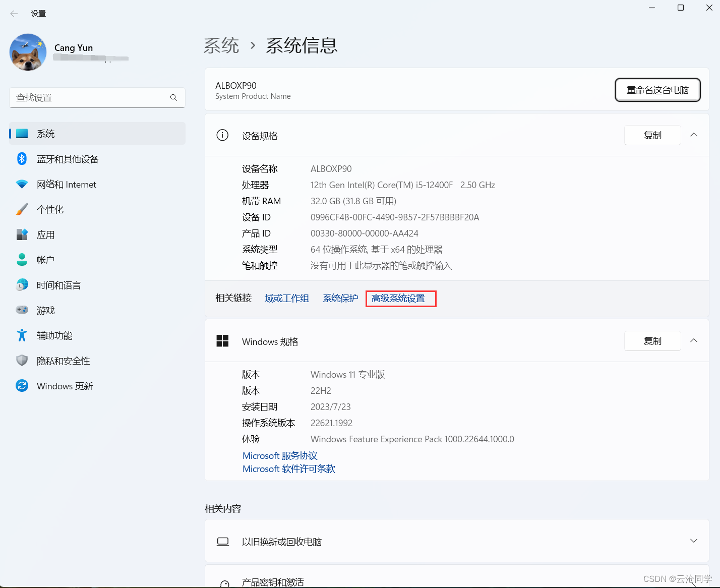Open 辅助功能 settings
The image size is (720, 588).
point(97,335)
